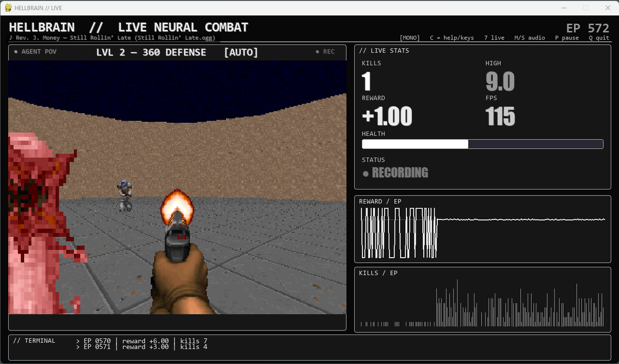Click the '// TERMINAL' label

34,341
